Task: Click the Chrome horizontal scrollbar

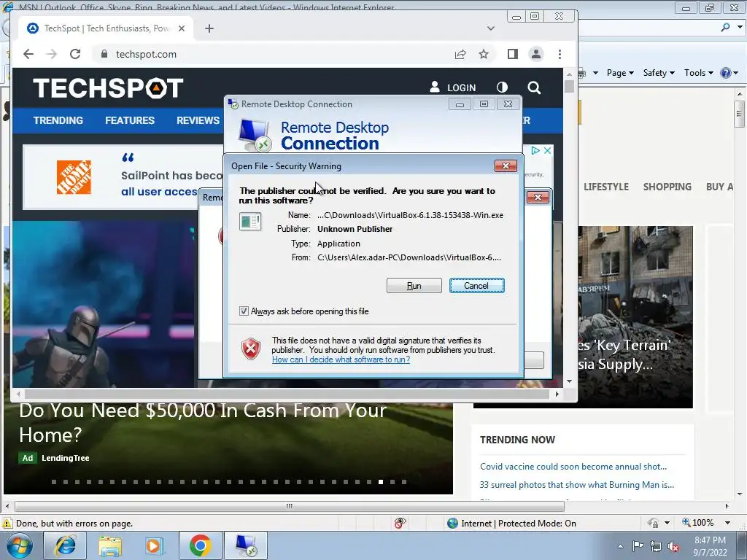Action: click(287, 394)
